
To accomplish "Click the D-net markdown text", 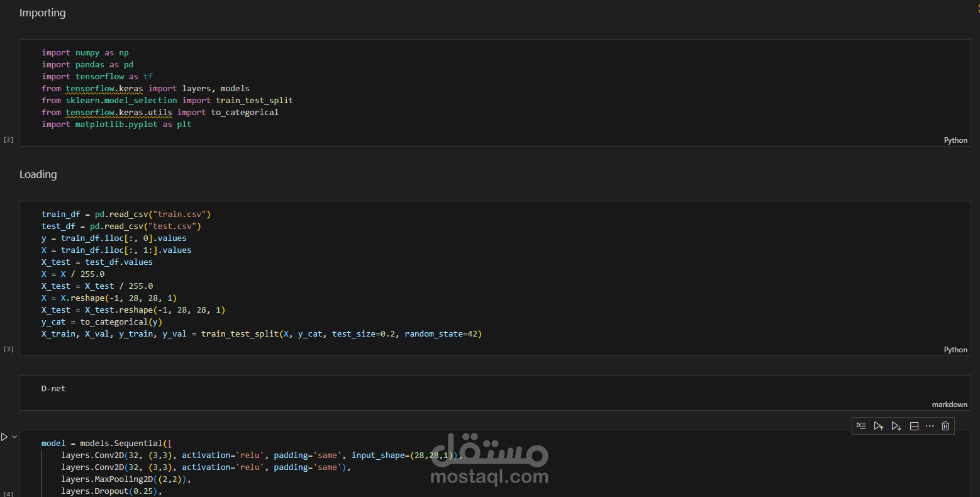I will [53, 389].
